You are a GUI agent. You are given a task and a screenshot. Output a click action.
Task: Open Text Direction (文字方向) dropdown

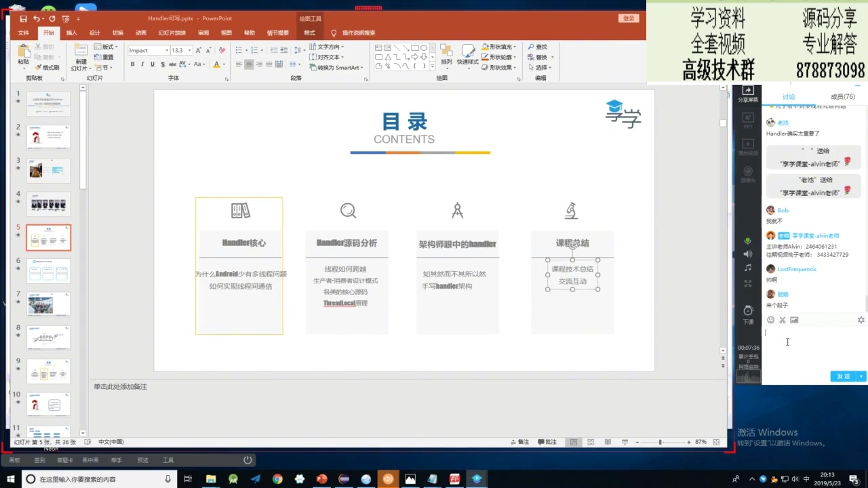(x=327, y=47)
